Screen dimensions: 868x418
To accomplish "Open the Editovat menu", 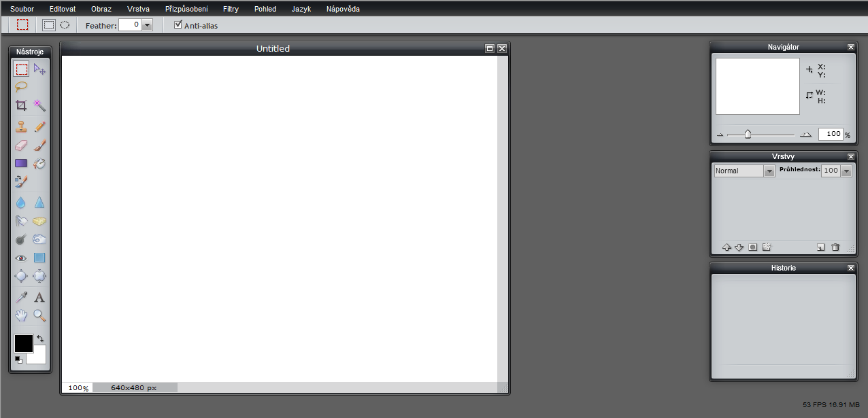I will pyautogui.click(x=63, y=10).
